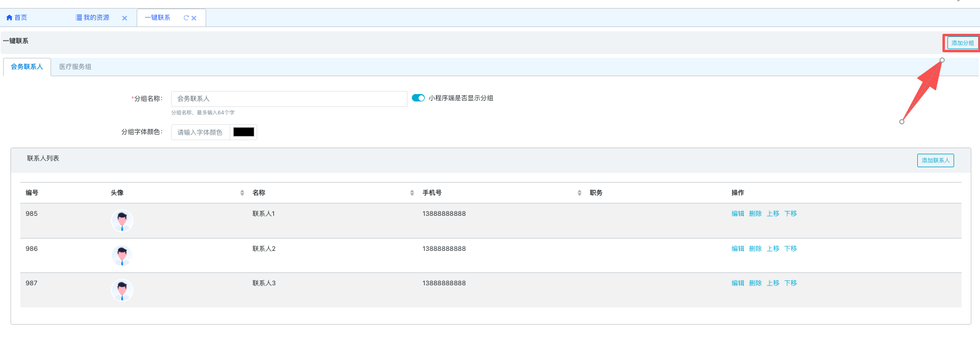Click 下移 for contact 987
Viewport: 980px width, 340px height.
click(790, 283)
